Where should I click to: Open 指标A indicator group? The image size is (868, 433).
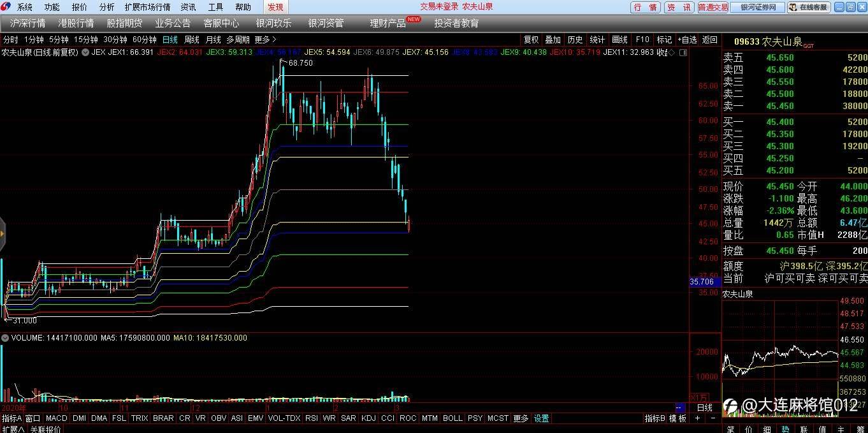(11, 418)
